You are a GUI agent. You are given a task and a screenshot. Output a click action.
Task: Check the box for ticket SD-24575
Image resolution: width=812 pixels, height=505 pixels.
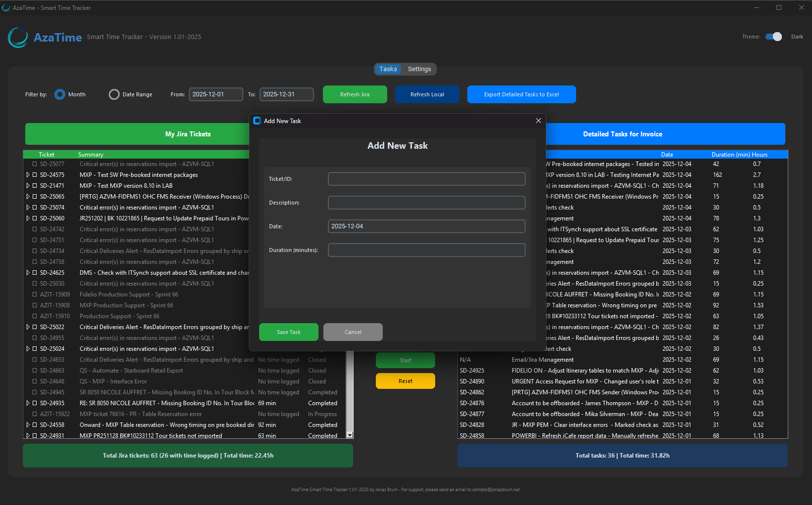pos(35,175)
